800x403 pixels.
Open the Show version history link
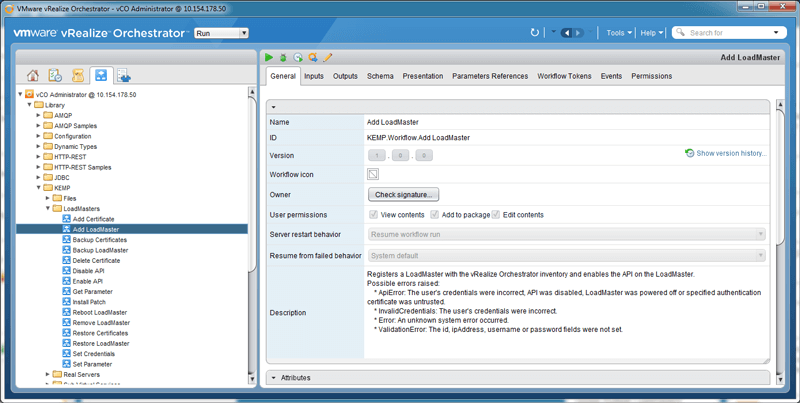[x=726, y=153]
